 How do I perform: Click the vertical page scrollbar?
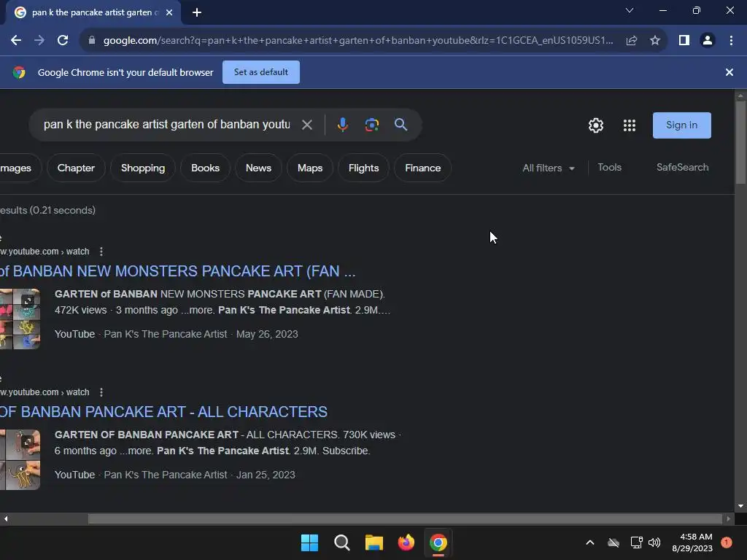[x=740, y=142]
